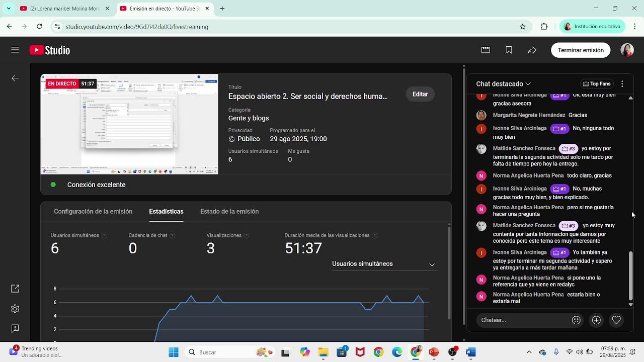Open the YouTube Studio hamburger menu
644x362 pixels.
[x=15, y=50]
